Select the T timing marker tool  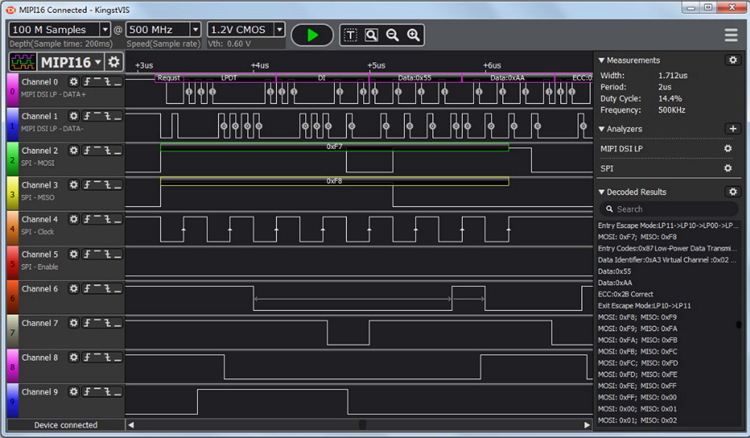(x=351, y=34)
